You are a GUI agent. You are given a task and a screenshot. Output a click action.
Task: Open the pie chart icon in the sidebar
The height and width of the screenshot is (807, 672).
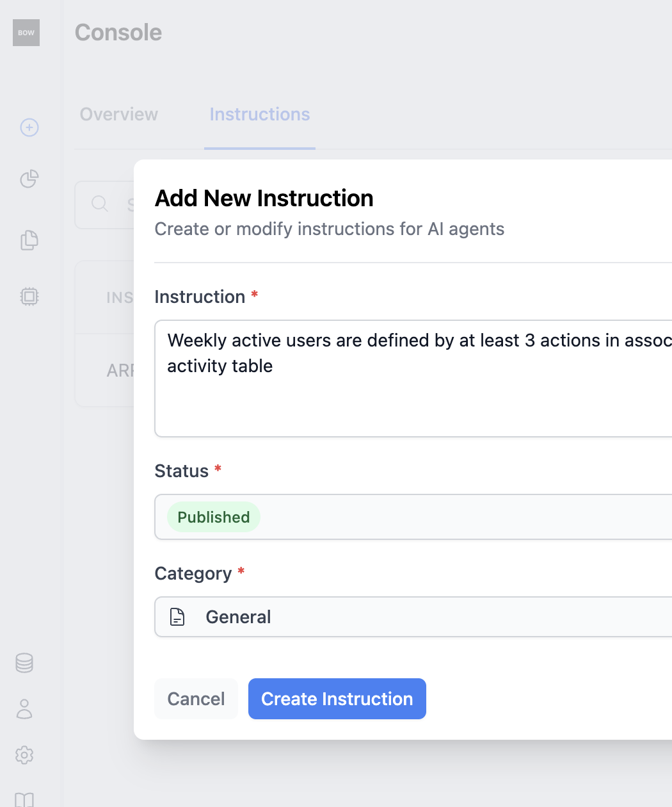click(29, 179)
